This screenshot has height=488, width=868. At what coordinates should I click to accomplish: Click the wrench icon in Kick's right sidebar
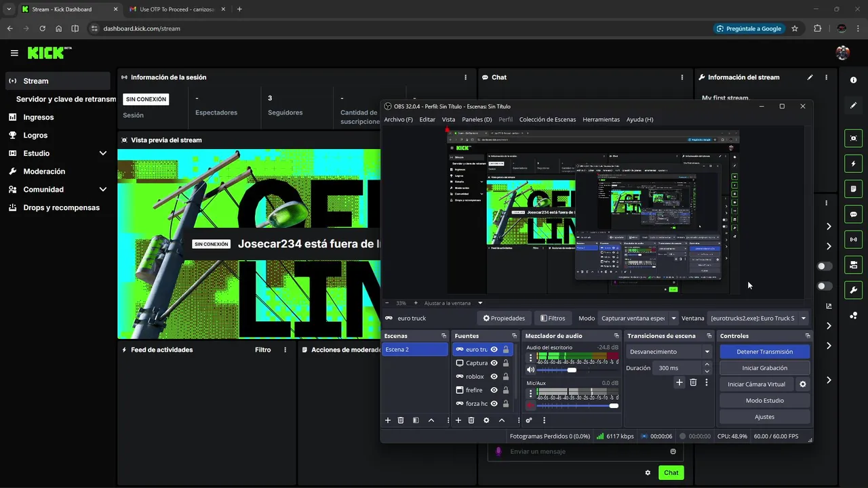point(853,290)
